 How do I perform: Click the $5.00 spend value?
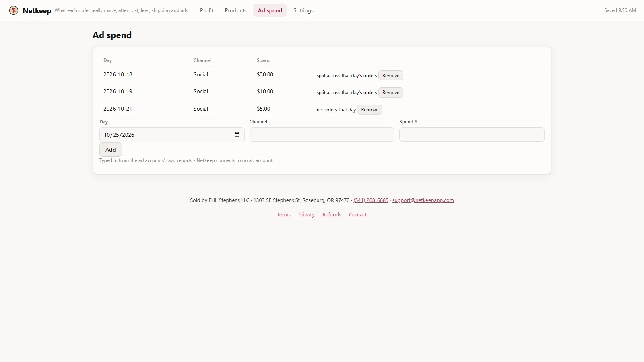[264, 109]
